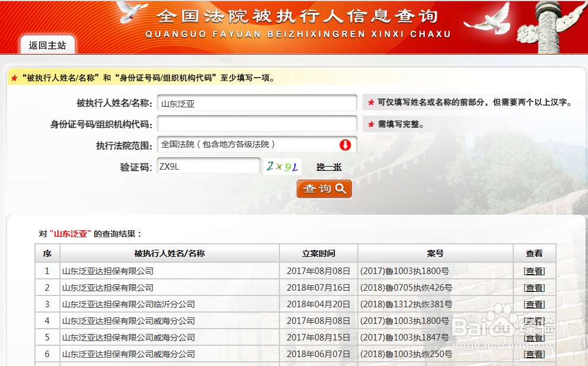Click 查看 on the last row dated 2018年06月07日
The height and width of the screenshot is (366, 588).
[535, 354]
